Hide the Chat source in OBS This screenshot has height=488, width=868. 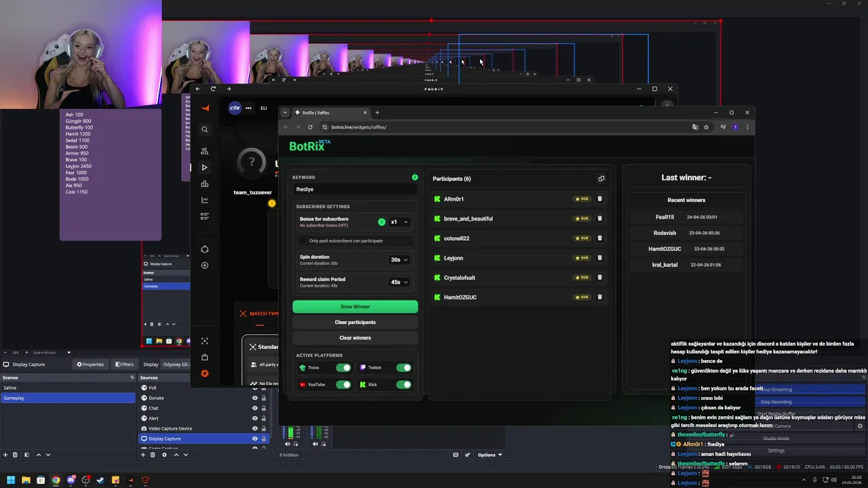(x=255, y=408)
